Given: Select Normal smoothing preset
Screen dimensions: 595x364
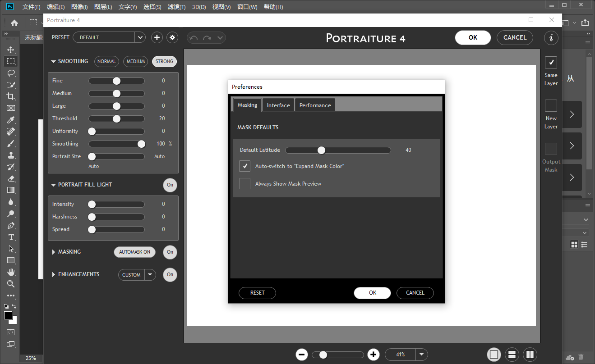Looking at the screenshot, I should point(106,61).
